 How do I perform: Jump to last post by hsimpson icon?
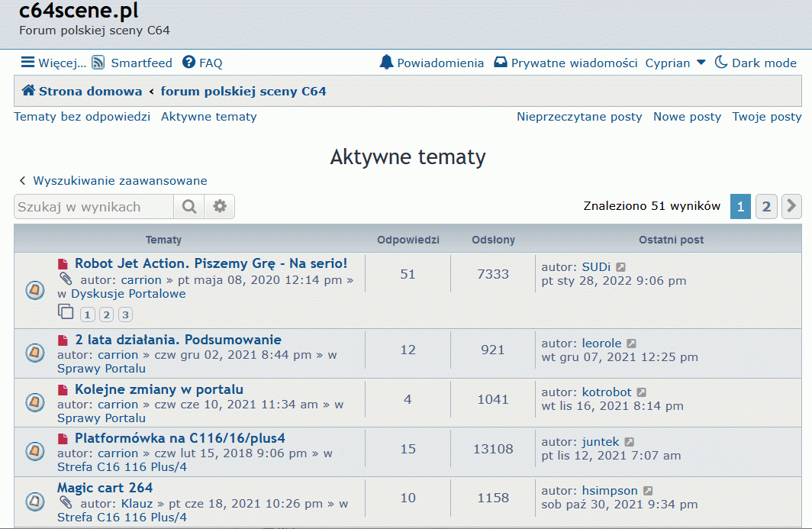click(x=648, y=491)
